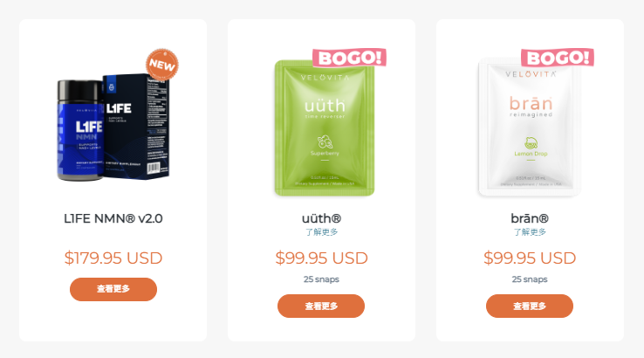Click the L1FE product box image
Image resolution: width=644 pixels, height=358 pixels.
coord(136,127)
